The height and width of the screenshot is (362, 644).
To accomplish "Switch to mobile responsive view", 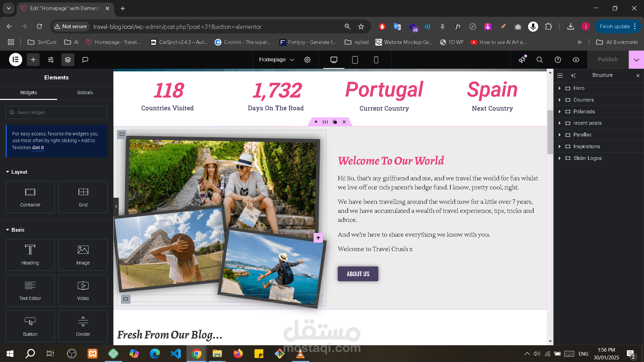I will tap(376, 60).
